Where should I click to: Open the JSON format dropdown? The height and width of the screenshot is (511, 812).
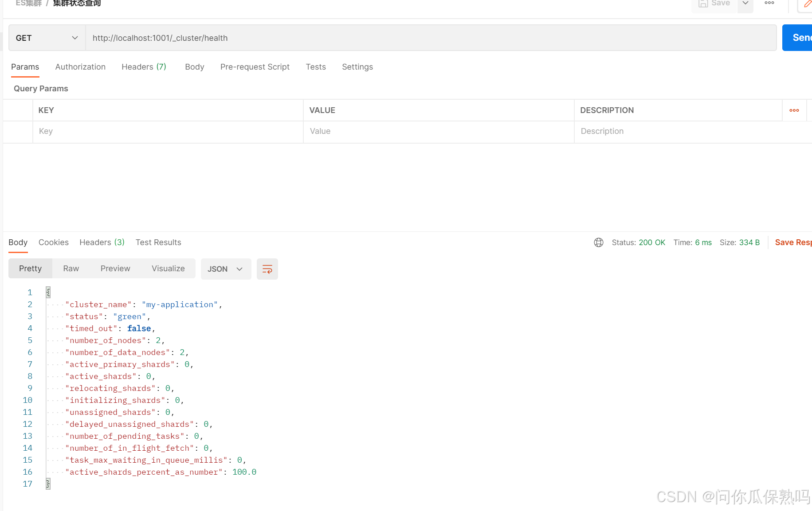pyautogui.click(x=226, y=269)
